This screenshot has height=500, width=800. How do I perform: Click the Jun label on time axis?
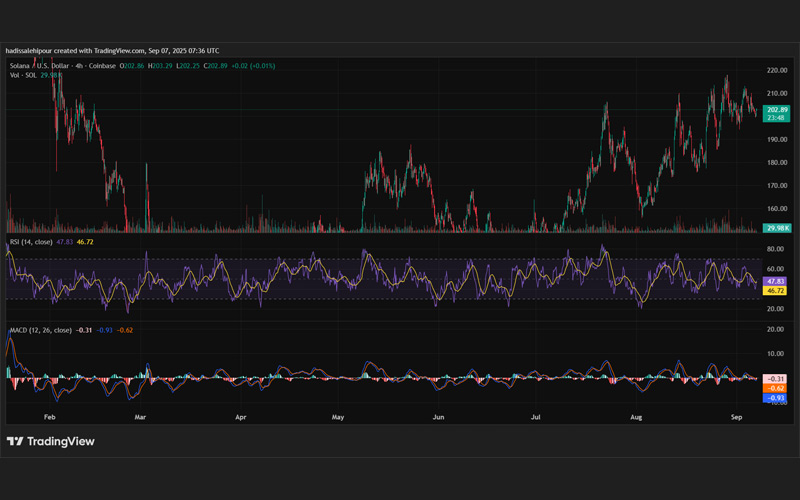pyautogui.click(x=438, y=417)
